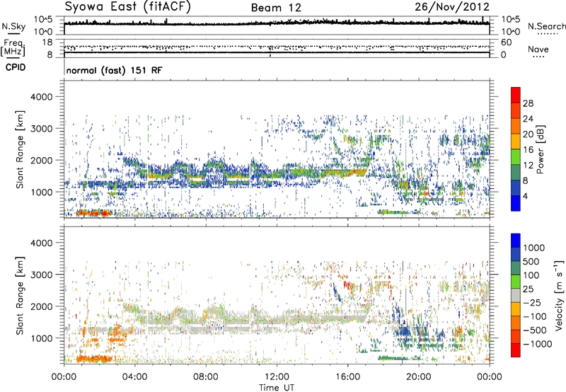566x392 pixels.
Task: Click the "Slant Range [km]" label of the velocity panel
Action: point(20,295)
